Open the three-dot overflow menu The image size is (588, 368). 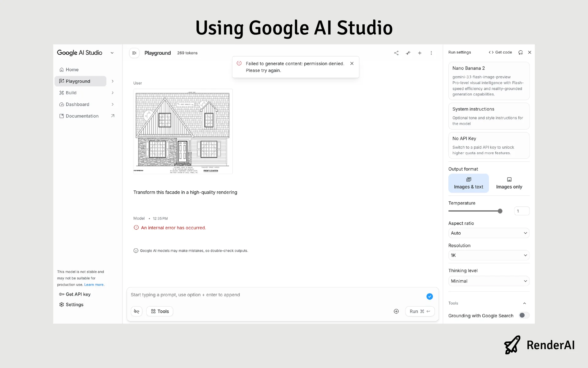(x=431, y=53)
